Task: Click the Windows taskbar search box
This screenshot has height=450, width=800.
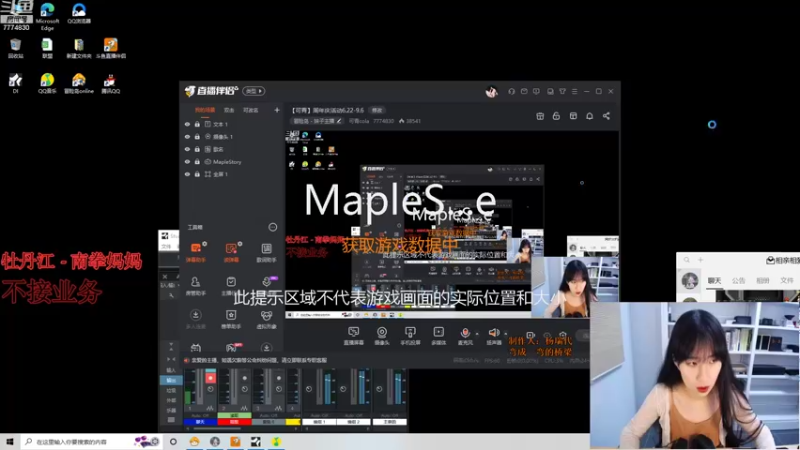Action: click(x=91, y=442)
